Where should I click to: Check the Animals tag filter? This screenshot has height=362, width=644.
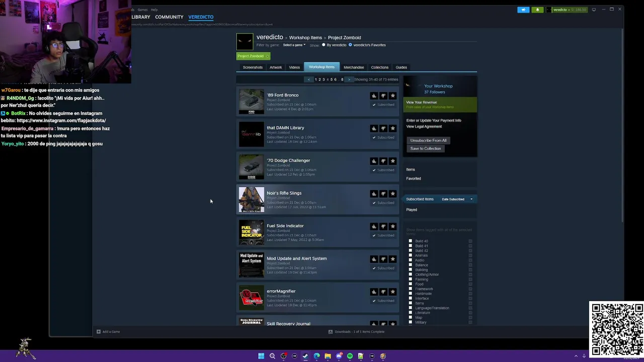410,255
